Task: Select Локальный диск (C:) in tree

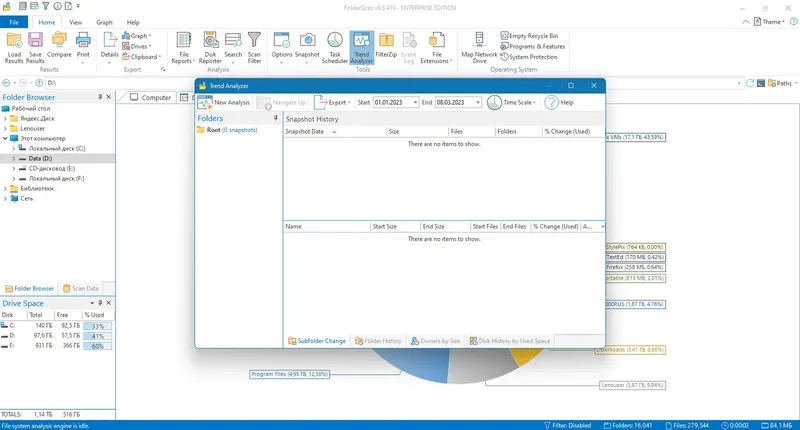Action: (57, 148)
